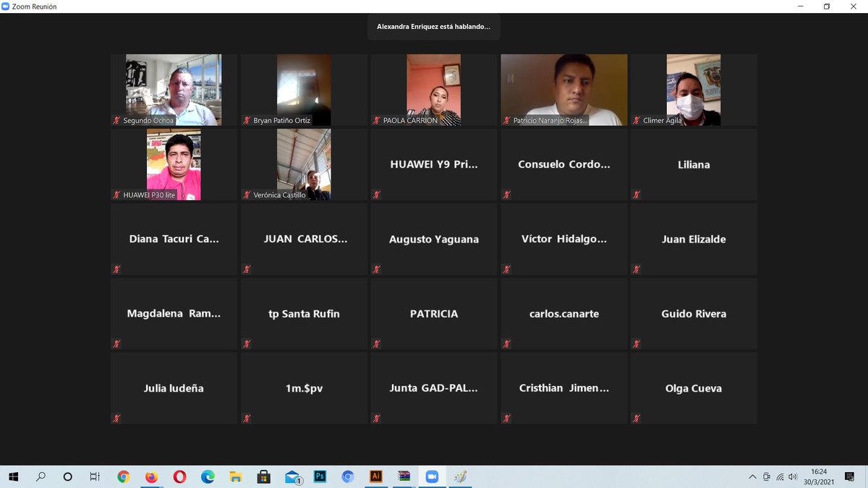This screenshot has height=488, width=868.
Task: Open Adobe Illustrator from the taskbar
Action: point(375,476)
